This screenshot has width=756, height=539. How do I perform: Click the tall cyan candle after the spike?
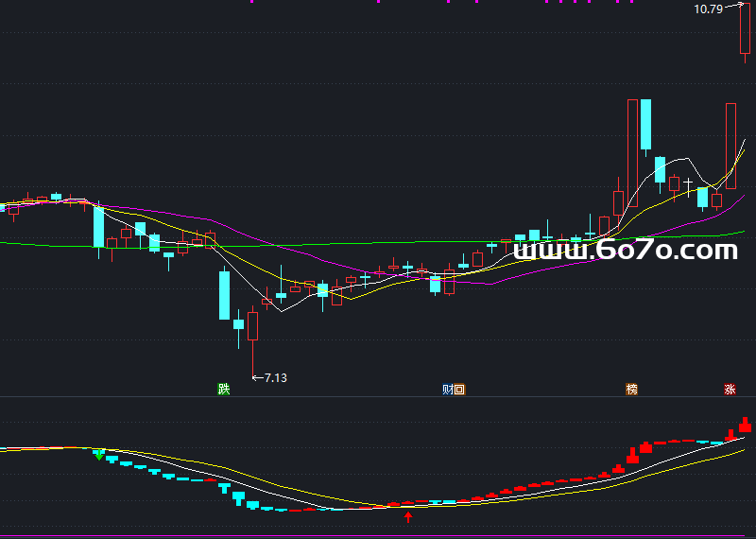tap(645, 124)
